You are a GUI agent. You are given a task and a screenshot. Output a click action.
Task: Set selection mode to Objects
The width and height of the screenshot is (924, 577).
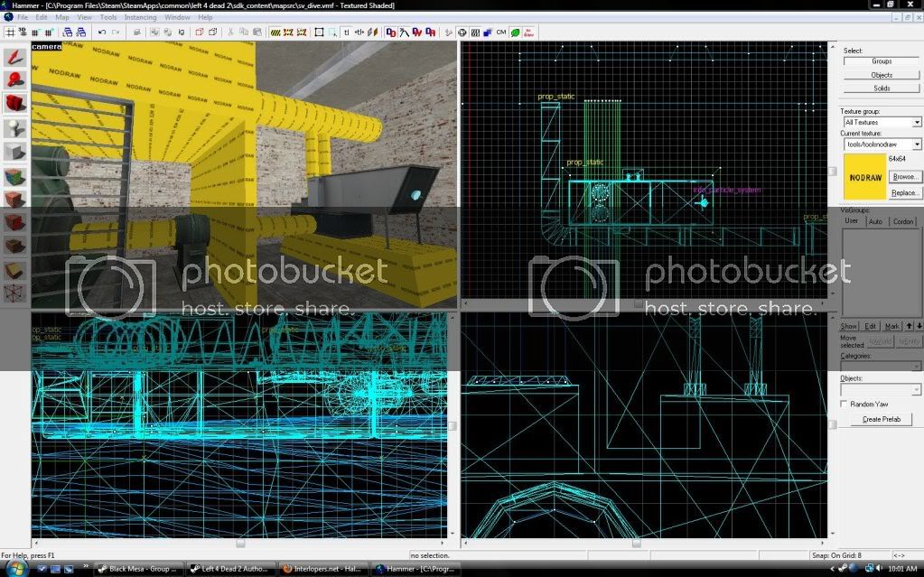tap(881, 75)
